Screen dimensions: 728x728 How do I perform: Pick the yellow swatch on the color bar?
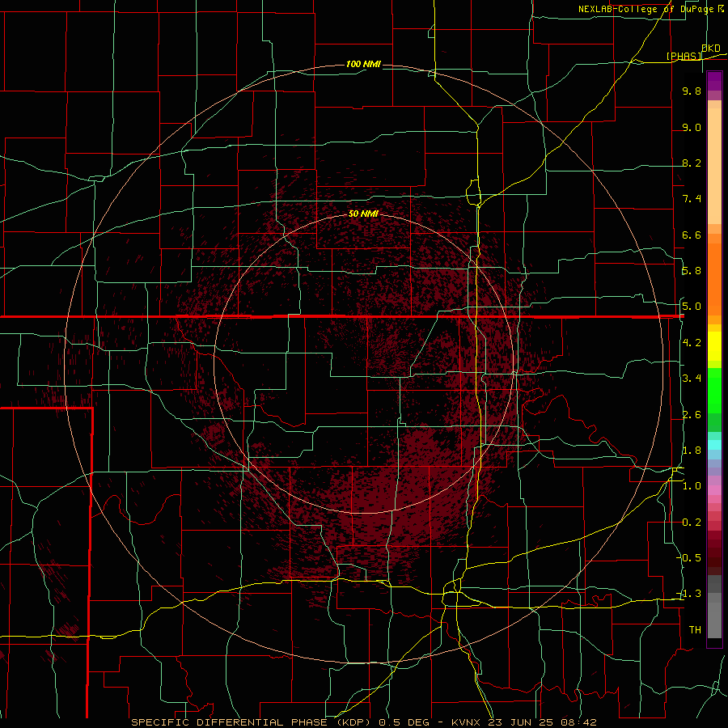[x=714, y=346]
